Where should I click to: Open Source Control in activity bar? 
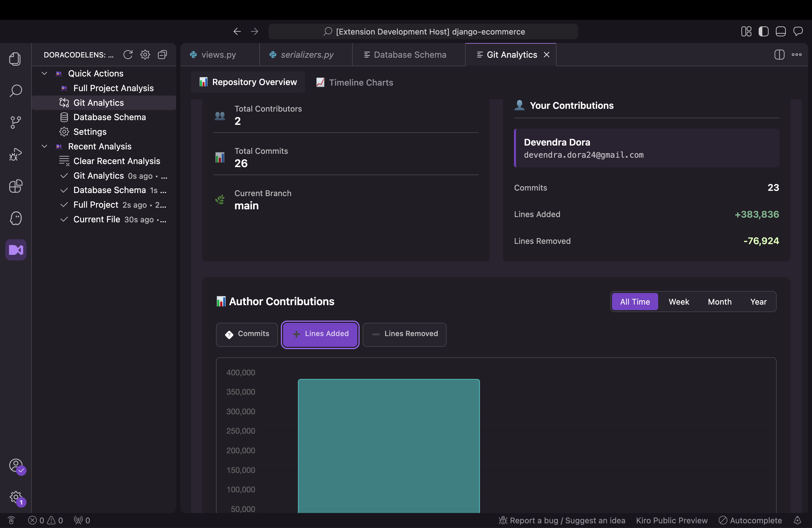point(16,122)
